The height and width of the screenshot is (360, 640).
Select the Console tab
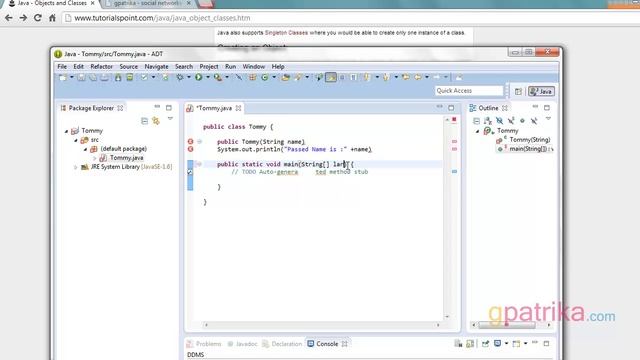[x=327, y=344]
